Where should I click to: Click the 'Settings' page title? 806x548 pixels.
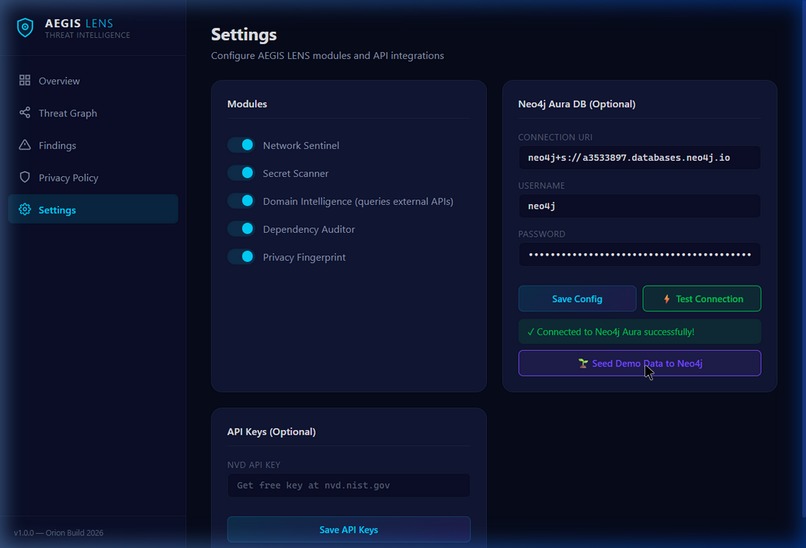[244, 34]
